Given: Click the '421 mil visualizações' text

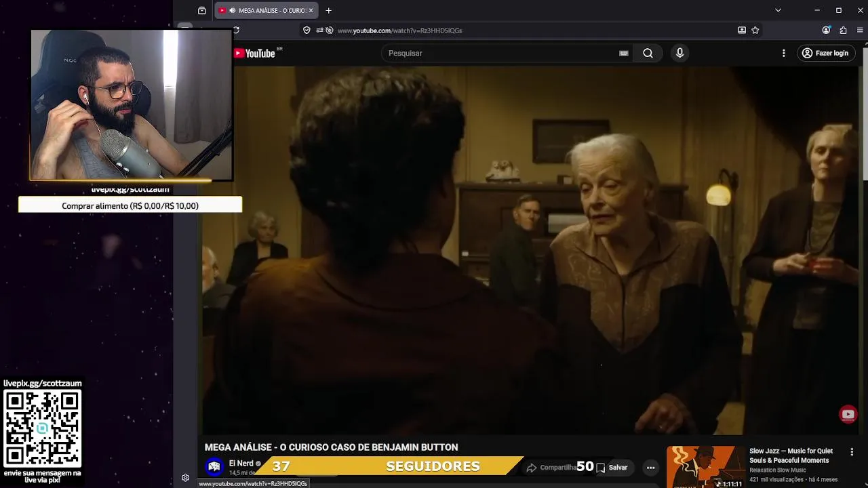Looking at the screenshot, I should pos(778,480).
